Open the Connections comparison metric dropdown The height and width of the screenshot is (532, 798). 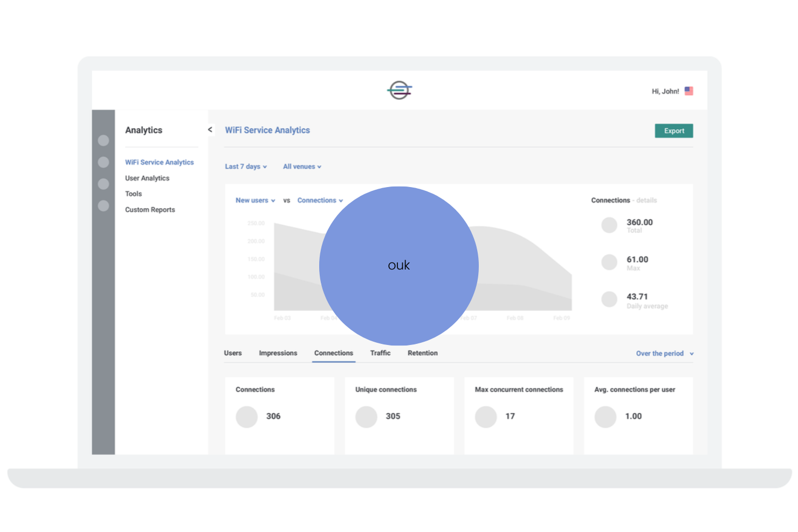[320, 200]
